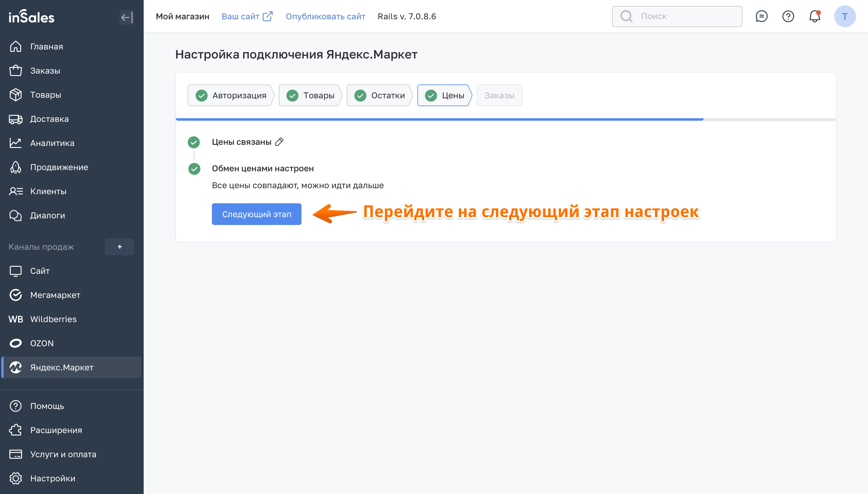
Task: Click the pencil icon next to Цены связаны
Action: pos(279,142)
